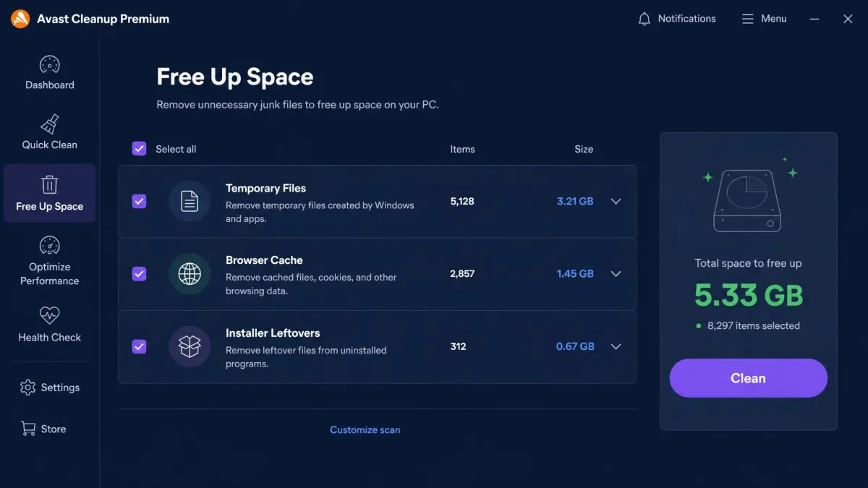Click the Store shopping cart icon
Image resolution: width=868 pixels, height=488 pixels.
tap(27, 429)
